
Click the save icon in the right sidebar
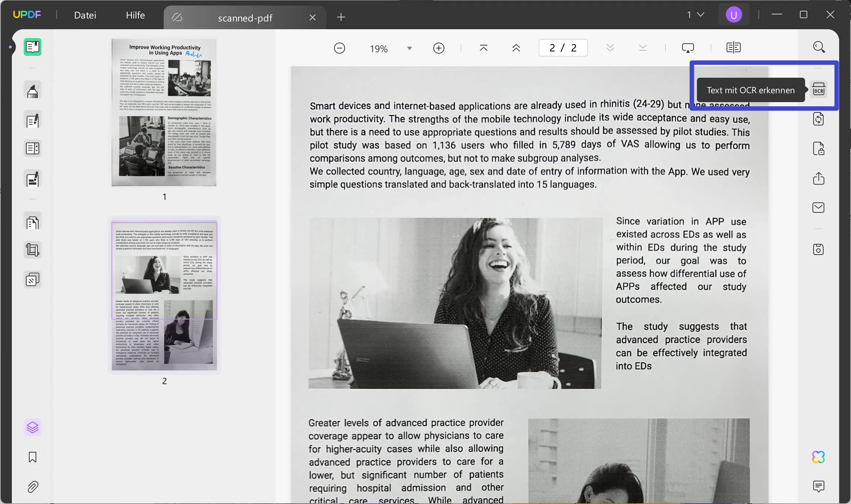pyautogui.click(x=818, y=249)
